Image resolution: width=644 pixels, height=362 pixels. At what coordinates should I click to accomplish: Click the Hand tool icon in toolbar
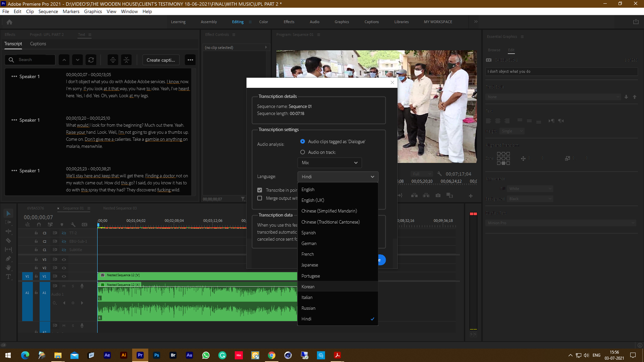8,268
